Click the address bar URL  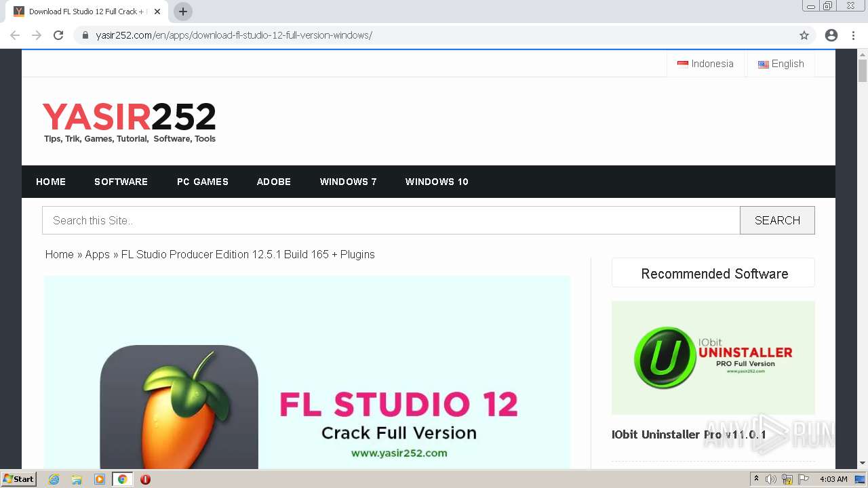[234, 35]
